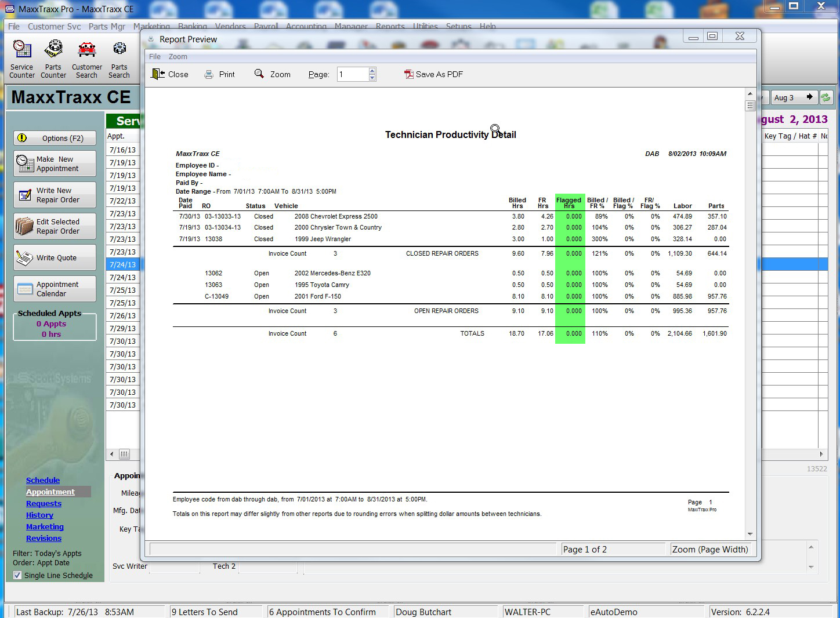The width and height of the screenshot is (840, 618).
Task: Click the Requests link
Action: (x=44, y=503)
